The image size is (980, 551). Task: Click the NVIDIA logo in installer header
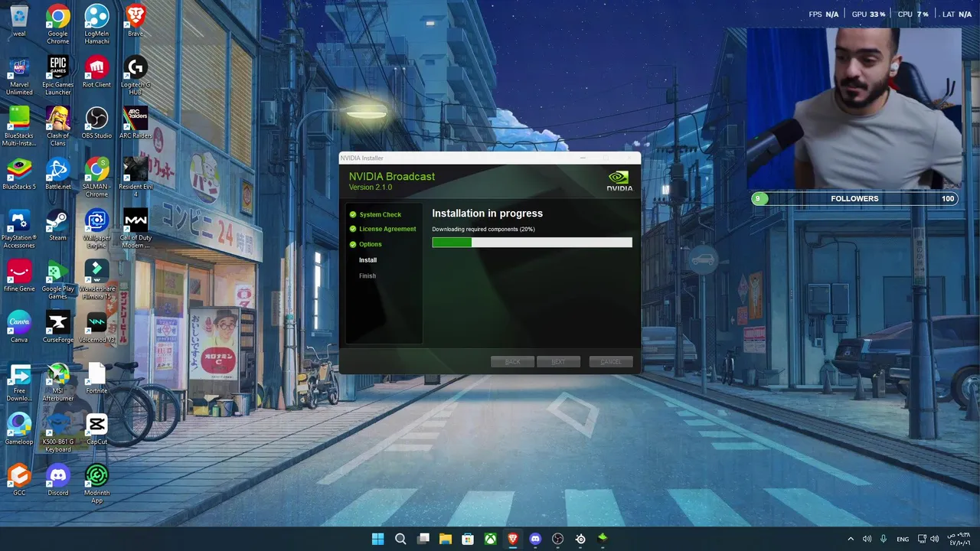(619, 181)
